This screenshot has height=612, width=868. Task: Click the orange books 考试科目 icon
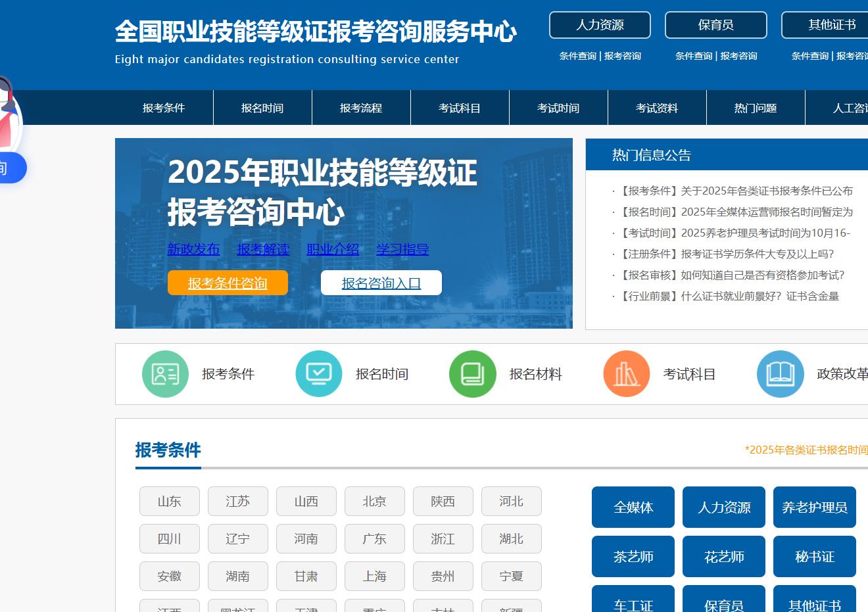(627, 374)
